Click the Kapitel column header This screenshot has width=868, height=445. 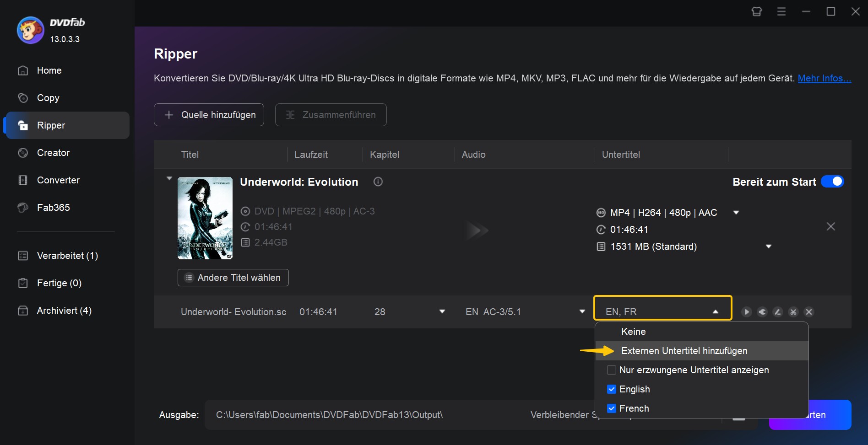[385, 155]
